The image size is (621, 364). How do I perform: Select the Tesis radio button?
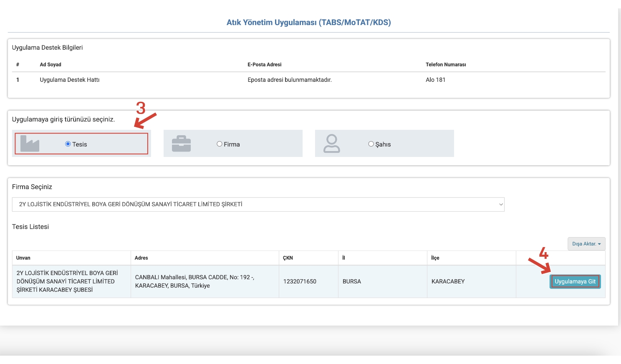[68, 144]
